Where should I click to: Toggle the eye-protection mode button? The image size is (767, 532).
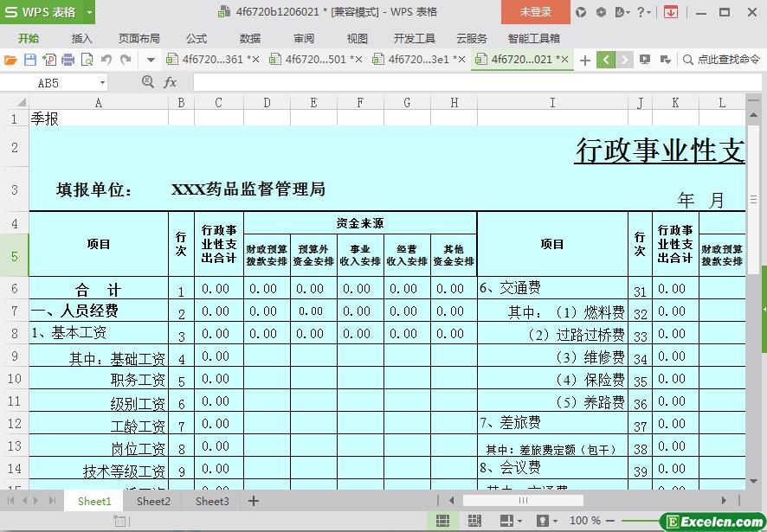[542, 521]
